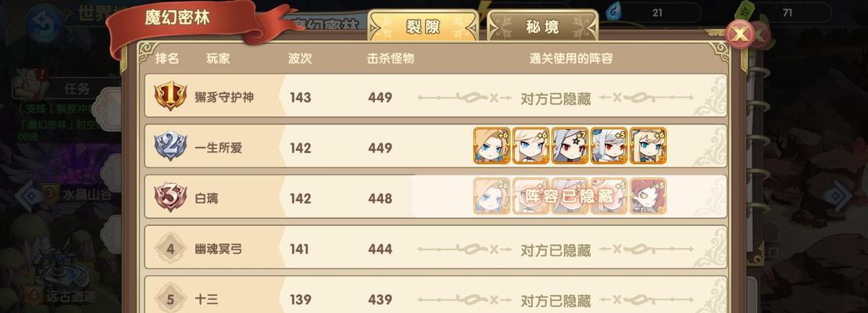Viewport: 868px width, 313px height.
Task: Click the red-haired hero in 白璃's lineup
Action: (x=648, y=196)
